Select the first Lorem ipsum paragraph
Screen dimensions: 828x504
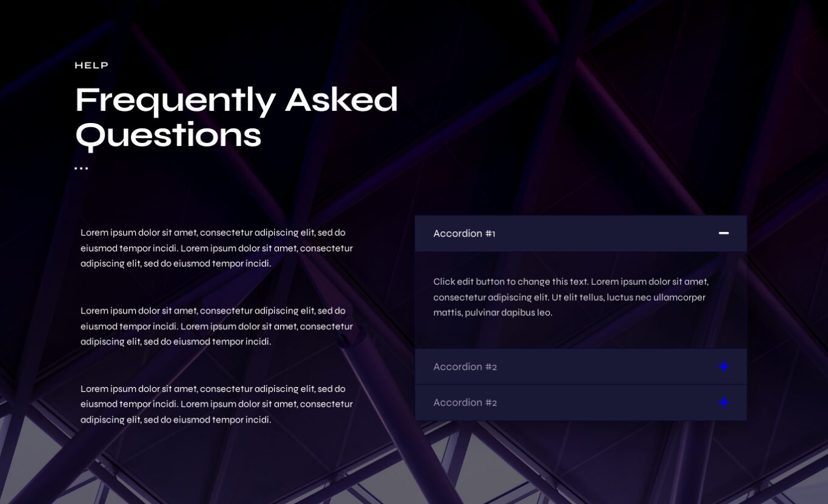coord(217,248)
